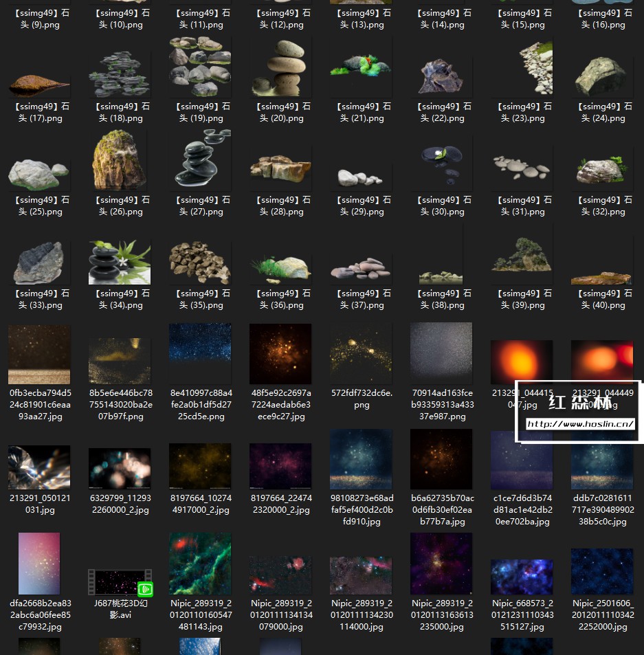644x655 pixels.
Task: Click the file name 石头 (14).png
Action: pyautogui.click(x=443, y=19)
